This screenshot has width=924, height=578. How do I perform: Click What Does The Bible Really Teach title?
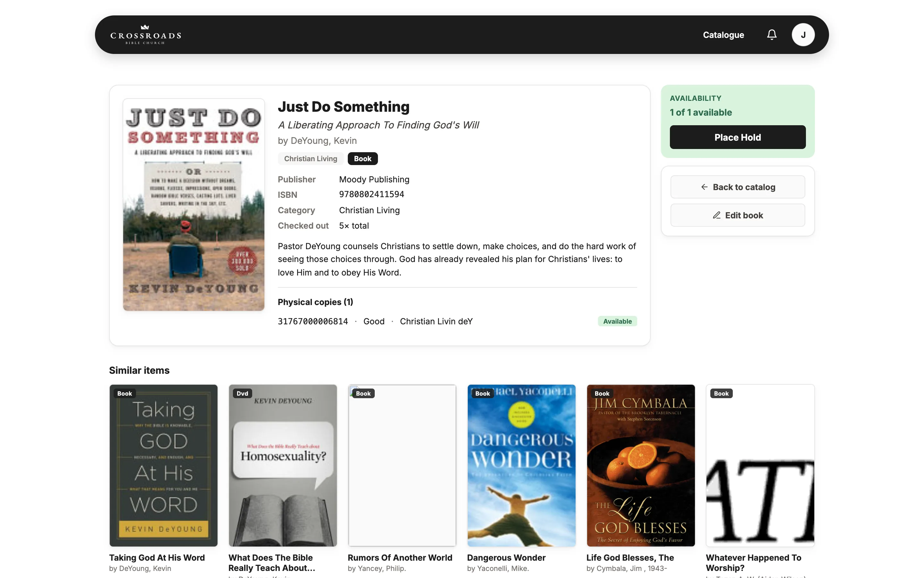pos(272,563)
